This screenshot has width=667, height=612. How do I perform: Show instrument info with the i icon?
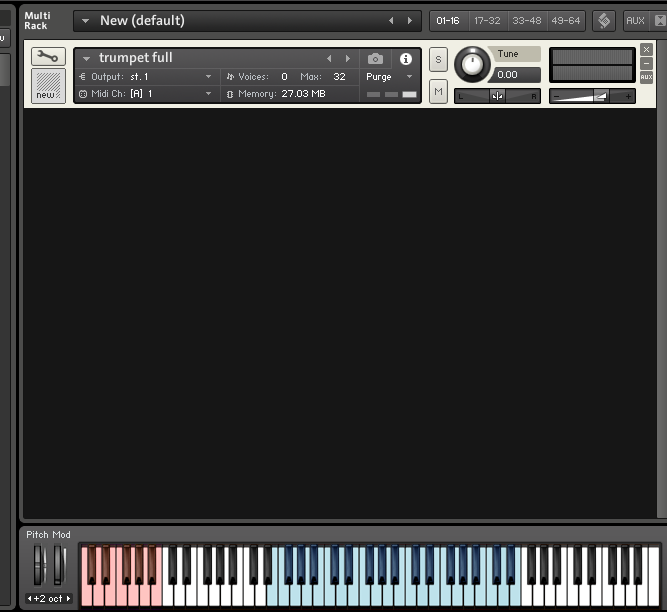coord(405,59)
